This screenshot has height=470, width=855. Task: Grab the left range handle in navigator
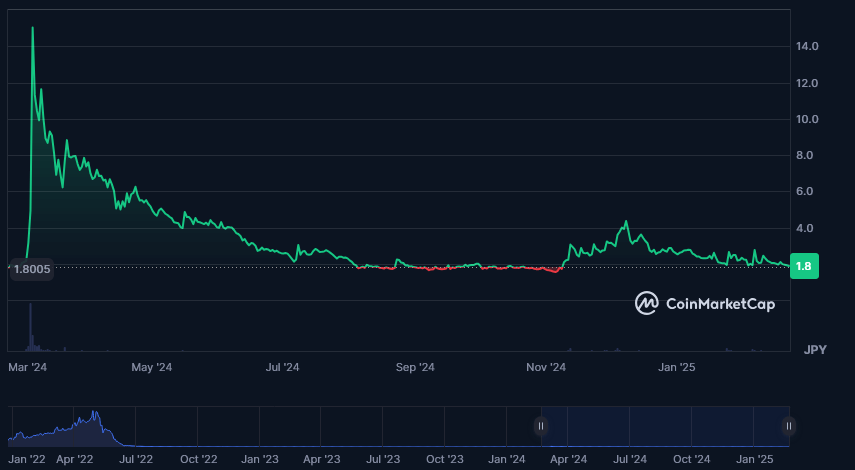click(x=541, y=426)
